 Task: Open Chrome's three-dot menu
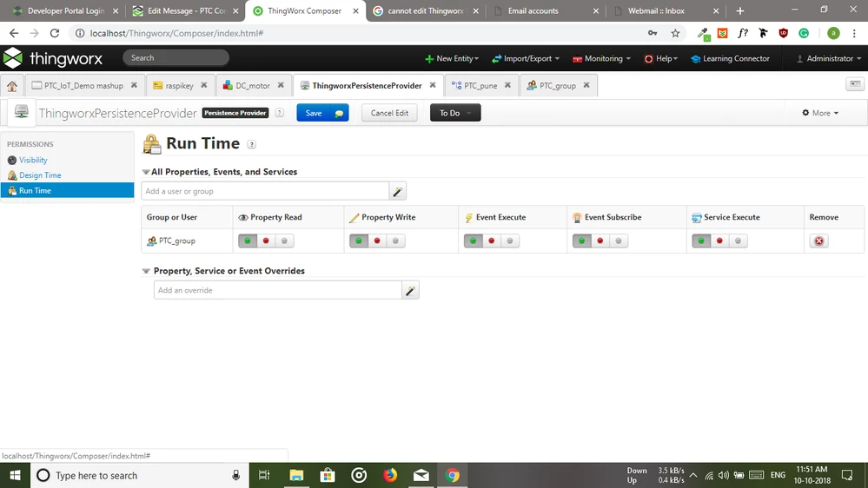(x=855, y=33)
